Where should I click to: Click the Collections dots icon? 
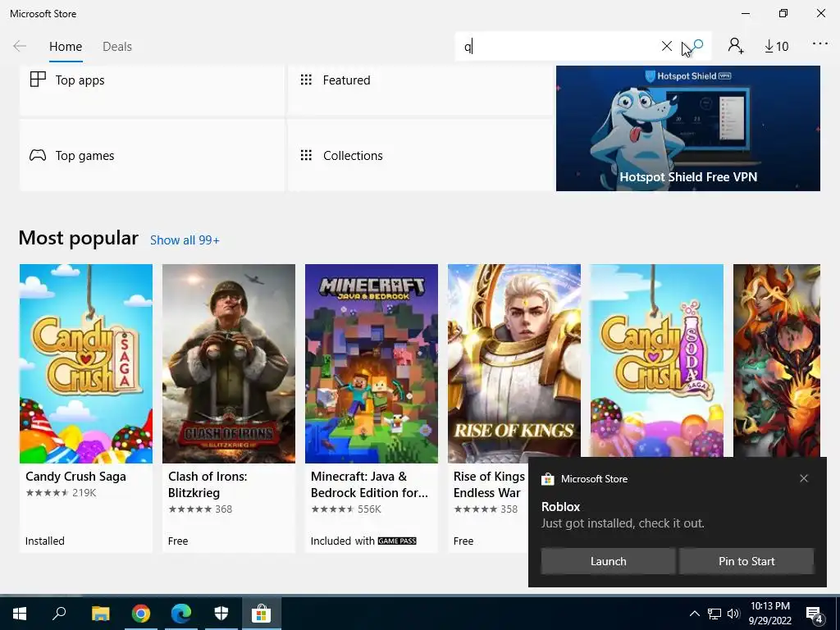click(x=306, y=155)
